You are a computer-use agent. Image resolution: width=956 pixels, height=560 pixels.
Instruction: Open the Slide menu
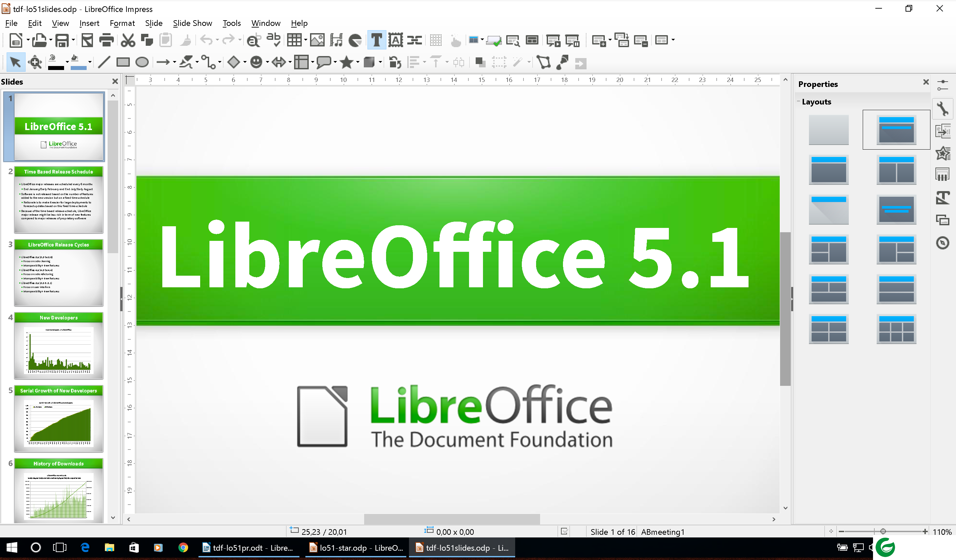click(154, 23)
